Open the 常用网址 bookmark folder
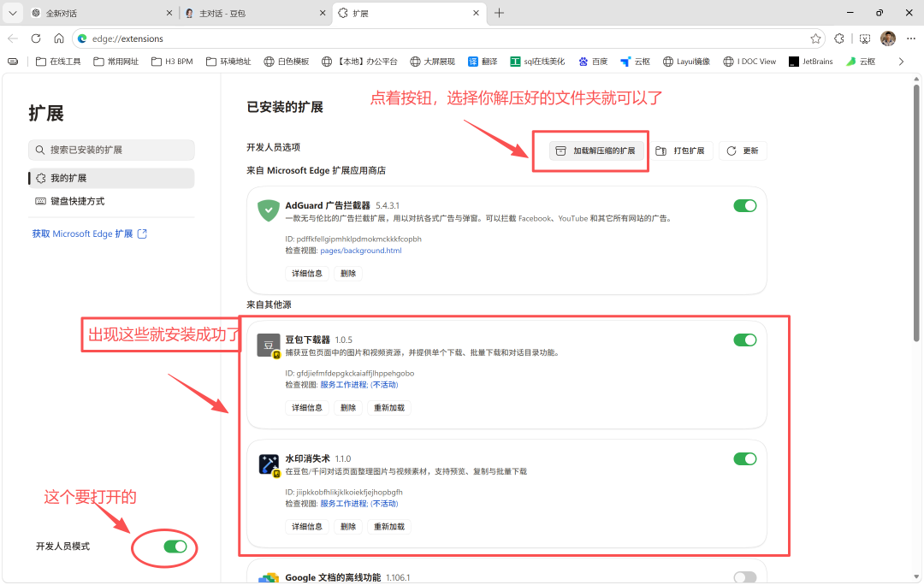 click(x=116, y=62)
